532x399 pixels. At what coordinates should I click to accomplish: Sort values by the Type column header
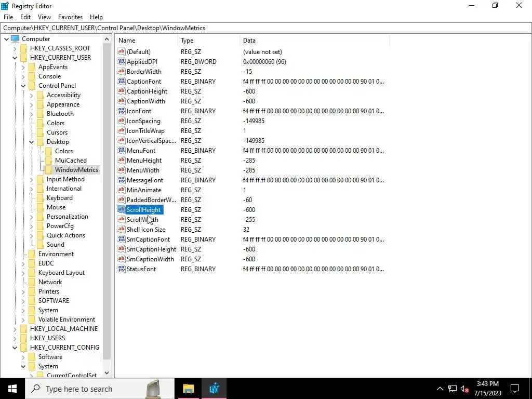tap(209, 41)
